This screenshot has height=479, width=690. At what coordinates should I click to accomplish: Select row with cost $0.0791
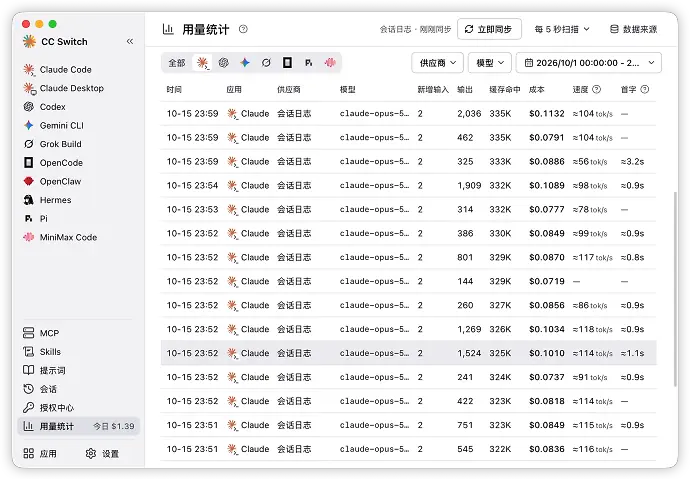(408, 138)
